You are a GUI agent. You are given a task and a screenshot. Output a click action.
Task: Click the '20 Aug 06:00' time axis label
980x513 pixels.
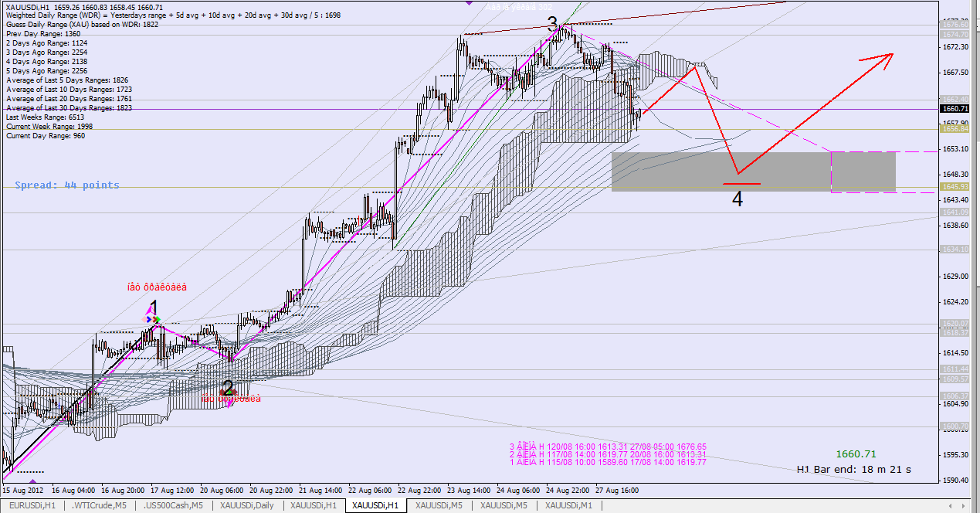pos(223,490)
